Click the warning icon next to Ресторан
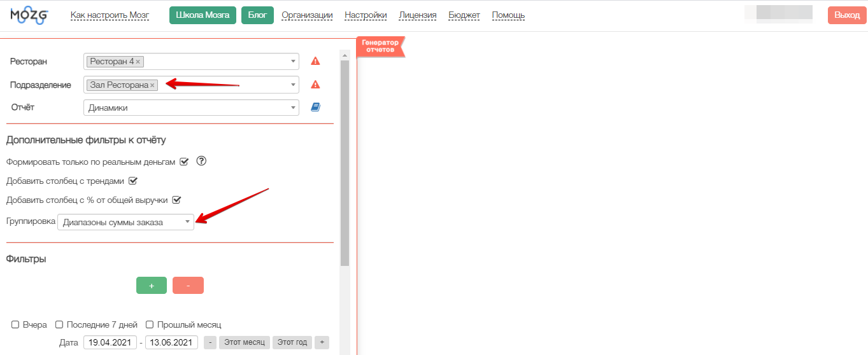Viewport: 868px width, 355px height. click(315, 62)
